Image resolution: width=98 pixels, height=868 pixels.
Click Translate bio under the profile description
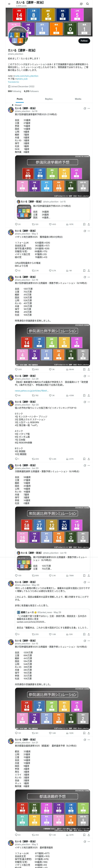coord(14,82)
